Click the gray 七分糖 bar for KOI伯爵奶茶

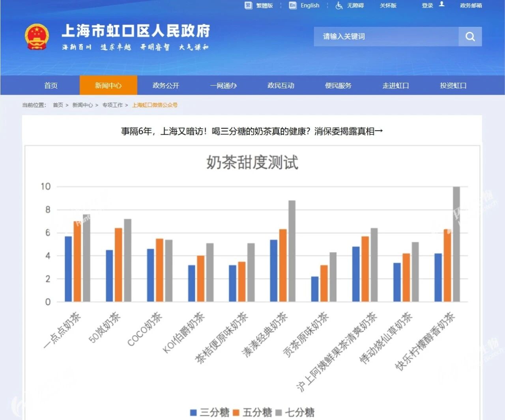click(210, 273)
